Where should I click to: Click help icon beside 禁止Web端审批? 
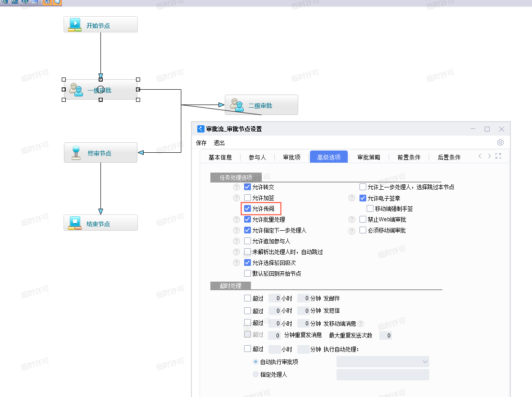[x=352, y=219]
